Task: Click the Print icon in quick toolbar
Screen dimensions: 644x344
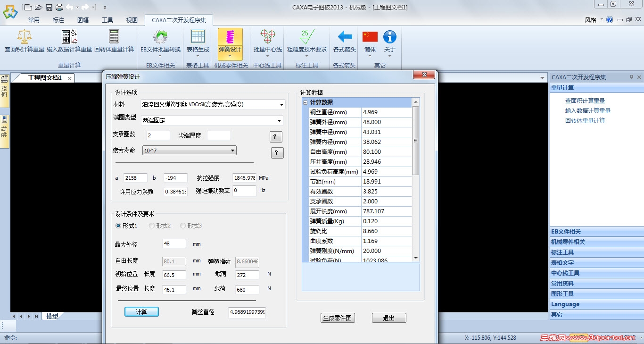Action: 59,7
